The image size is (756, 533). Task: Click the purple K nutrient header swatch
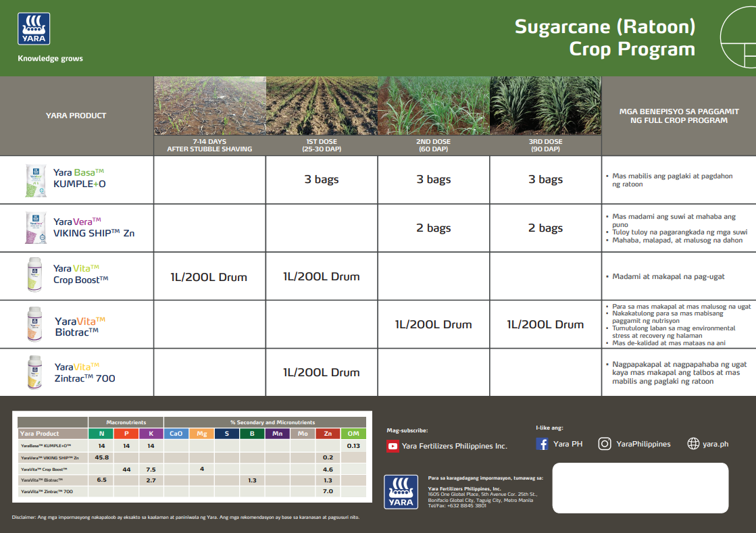(x=151, y=433)
